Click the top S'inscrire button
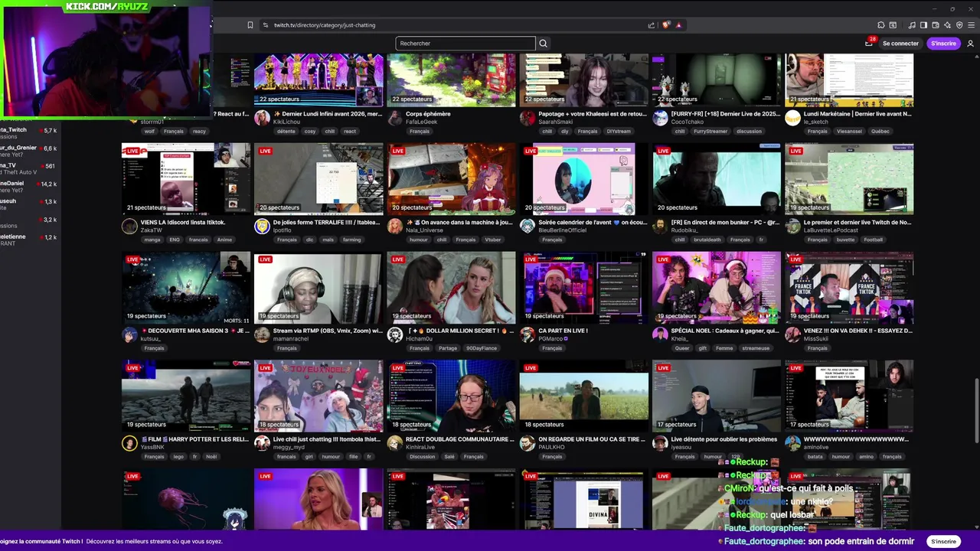This screenshot has width=980, height=551. 943,44
